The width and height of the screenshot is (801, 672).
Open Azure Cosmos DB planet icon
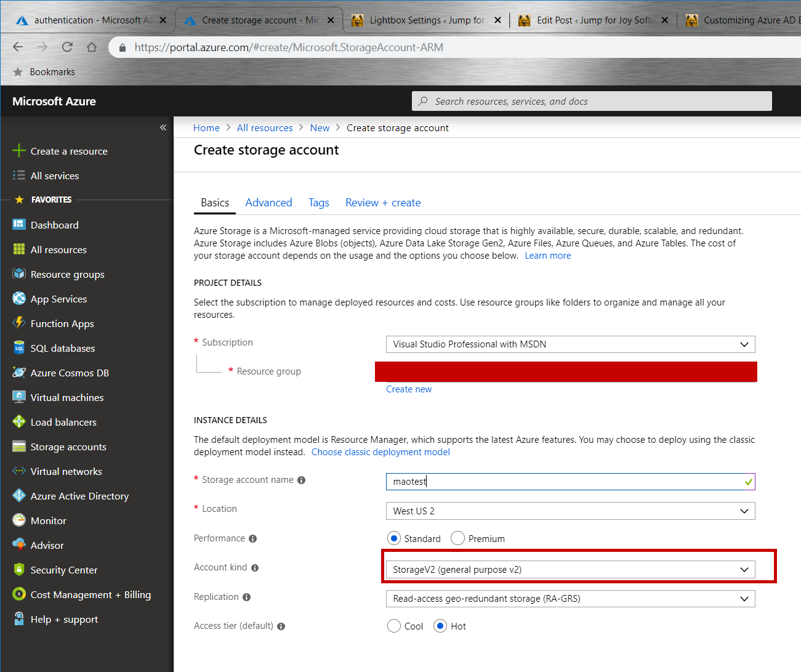19,373
